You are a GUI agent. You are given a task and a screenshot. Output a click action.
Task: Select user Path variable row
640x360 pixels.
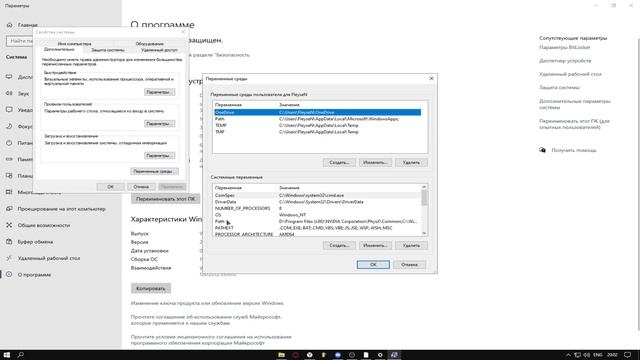coord(317,119)
